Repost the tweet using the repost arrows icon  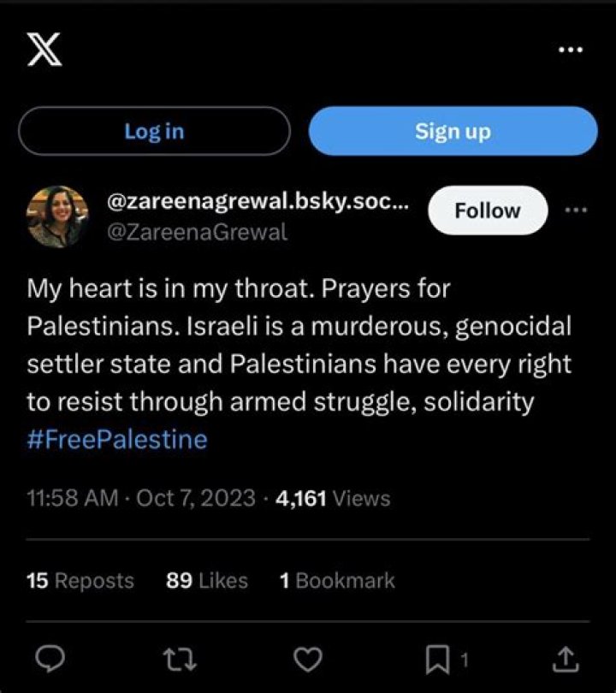click(180, 659)
